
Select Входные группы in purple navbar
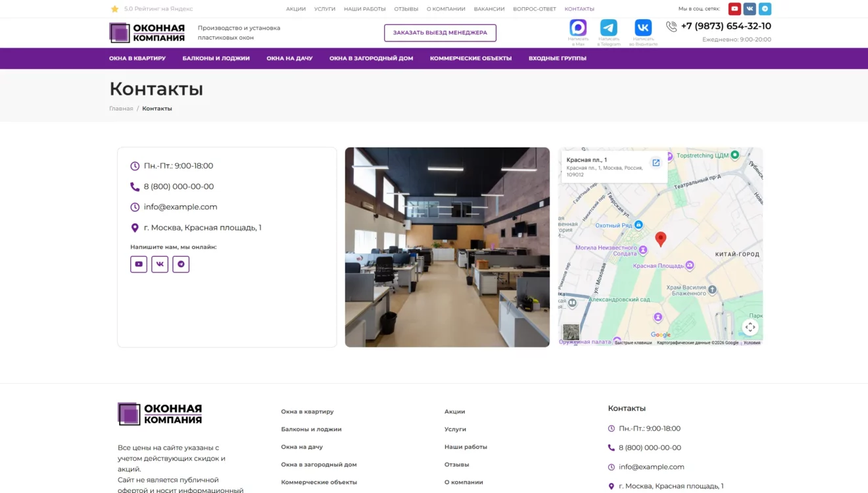click(x=558, y=59)
